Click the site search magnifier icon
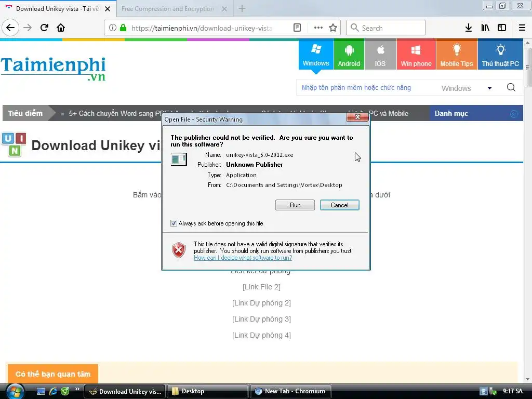 pos(511,88)
